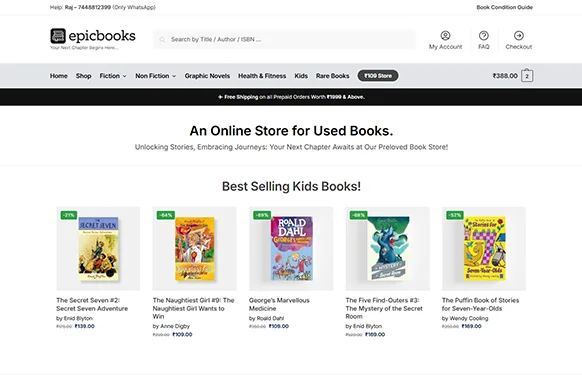This screenshot has width=582, height=388.
Task: Open the Checkout arrow icon
Action: click(x=519, y=36)
